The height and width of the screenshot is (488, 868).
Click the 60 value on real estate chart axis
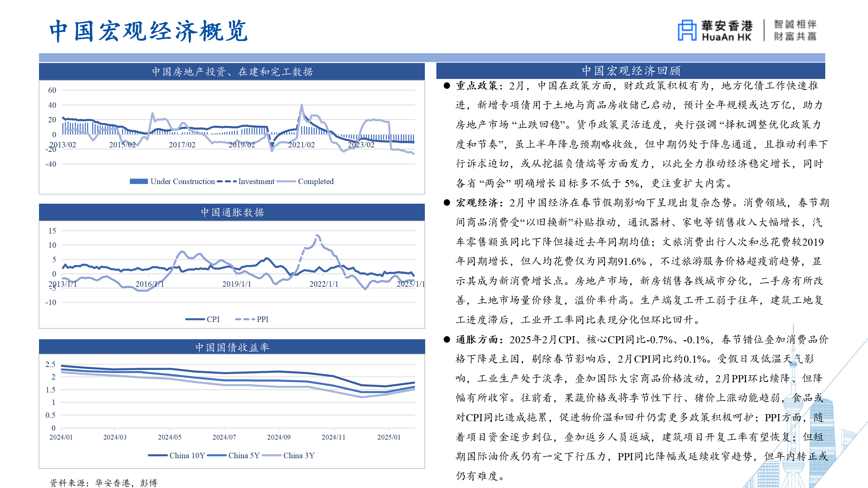click(52, 90)
